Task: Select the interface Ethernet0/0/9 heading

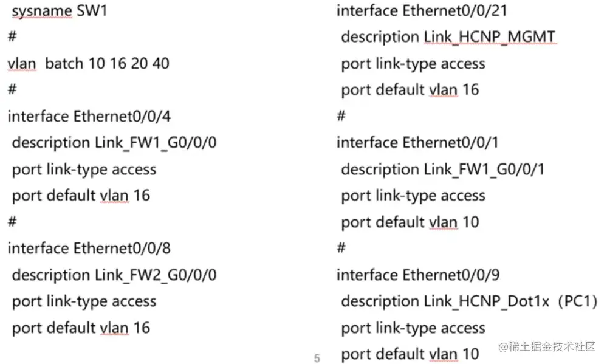Action: pos(418,275)
